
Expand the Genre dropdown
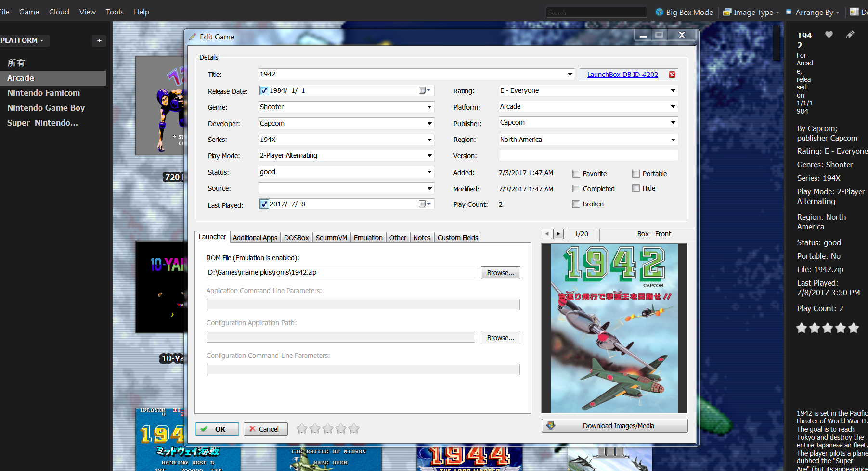pyautogui.click(x=429, y=107)
